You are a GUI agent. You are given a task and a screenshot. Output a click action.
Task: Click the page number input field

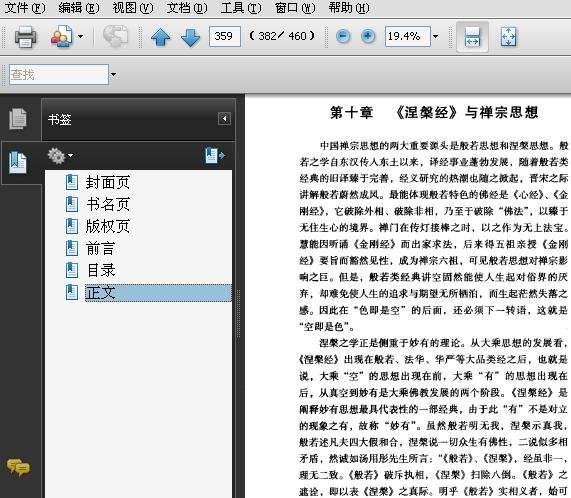tap(225, 36)
